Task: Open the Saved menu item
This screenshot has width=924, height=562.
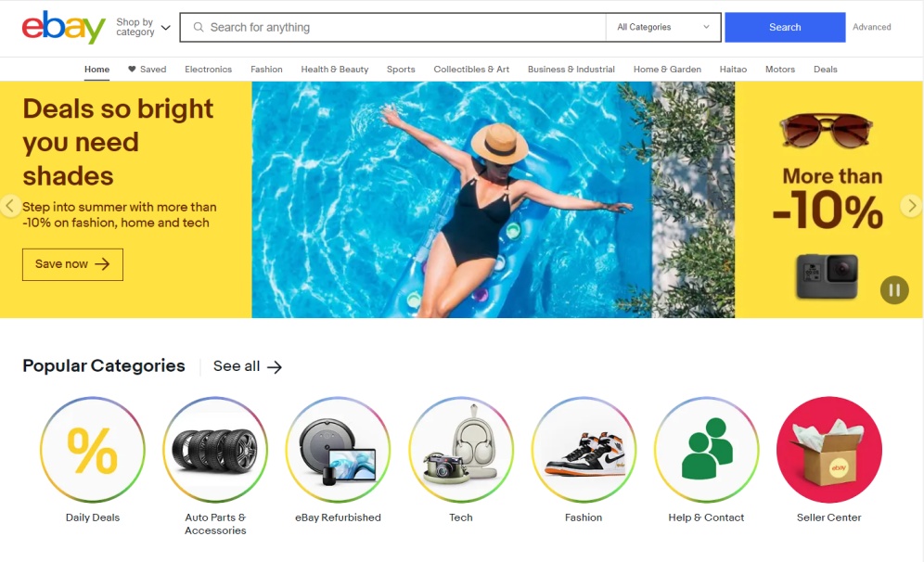Action: pyautogui.click(x=148, y=70)
